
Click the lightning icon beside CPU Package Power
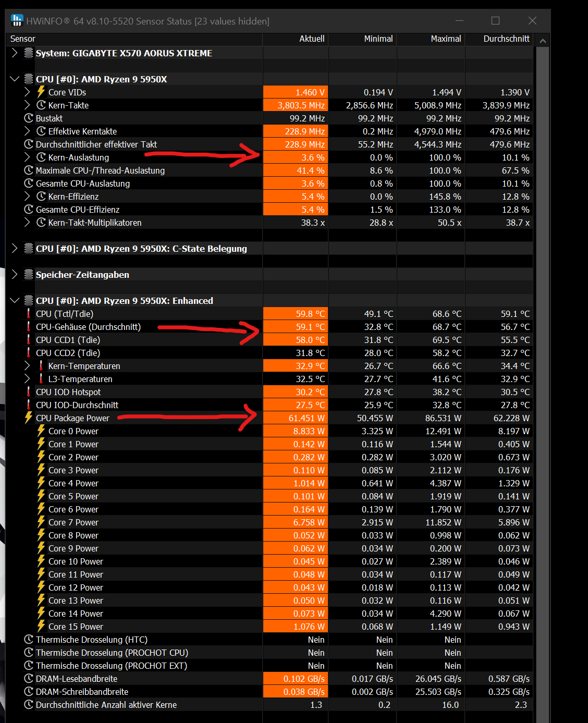[29, 418]
